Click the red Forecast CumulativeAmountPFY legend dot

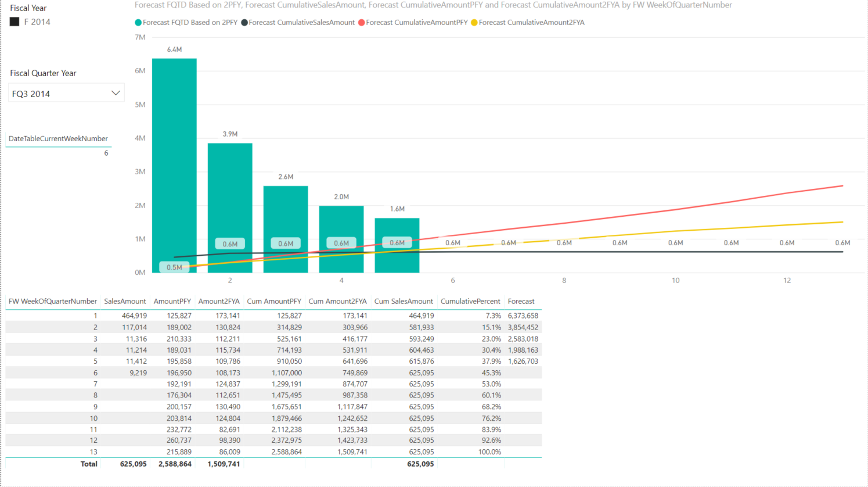[x=362, y=23]
